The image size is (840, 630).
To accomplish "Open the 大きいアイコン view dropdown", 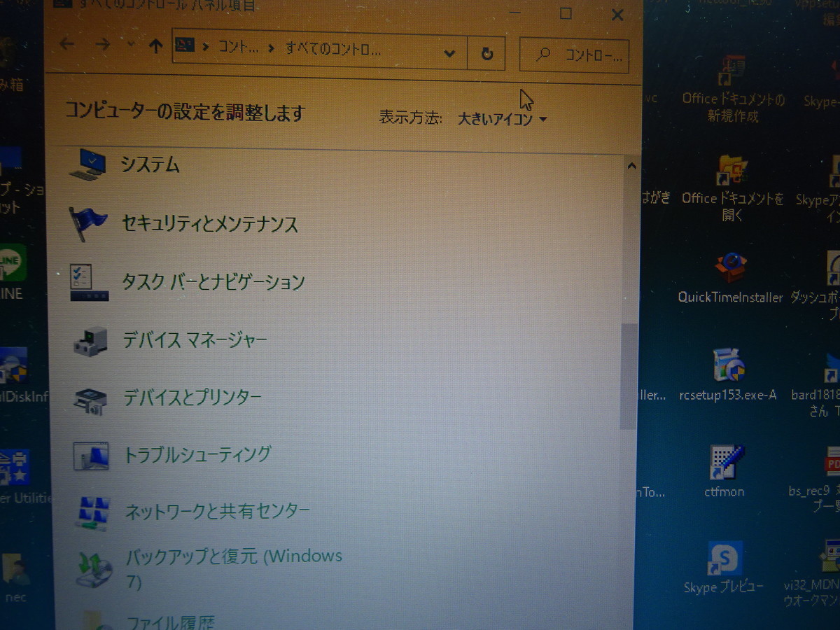I will 503,119.
